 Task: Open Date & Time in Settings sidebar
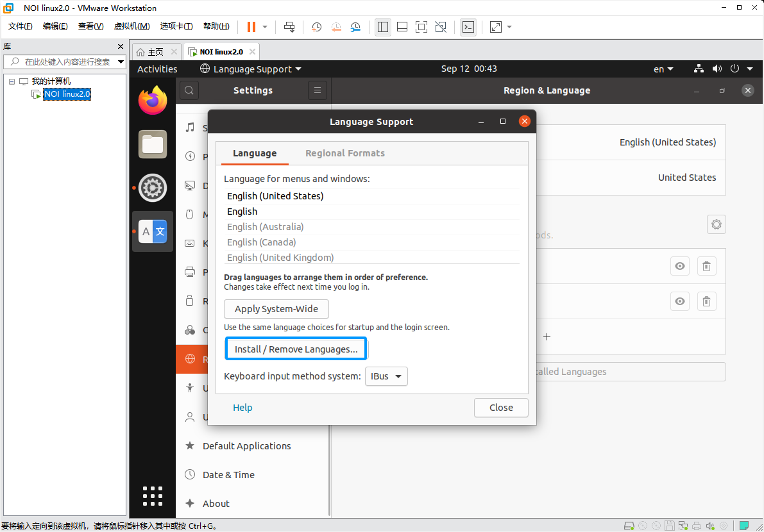(253, 474)
